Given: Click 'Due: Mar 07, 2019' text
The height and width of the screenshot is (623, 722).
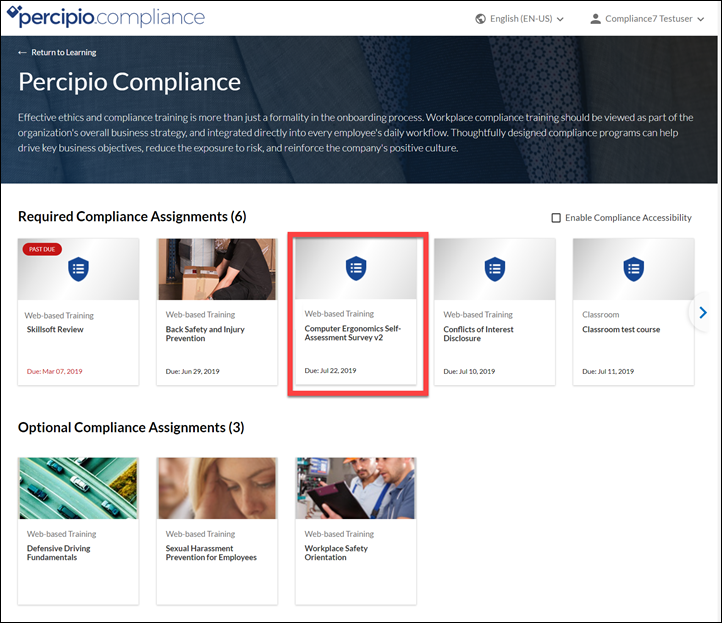Looking at the screenshot, I should coord(54,372).
